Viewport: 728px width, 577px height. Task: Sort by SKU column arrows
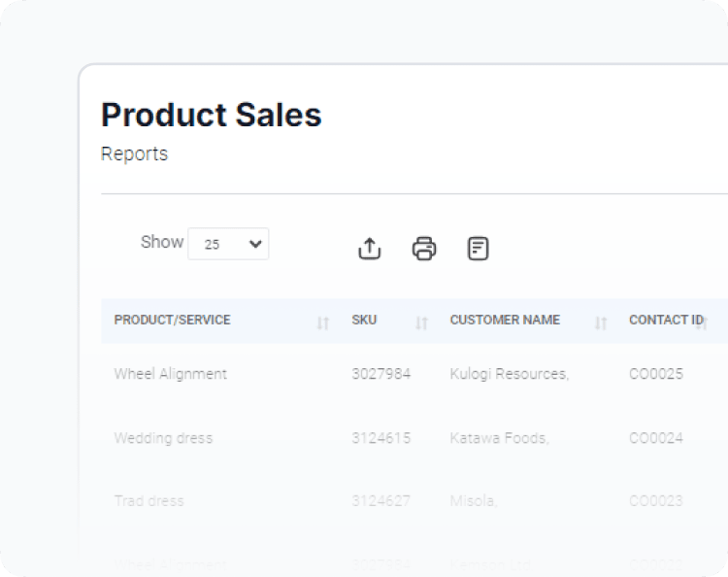click(x=421, y=322)
